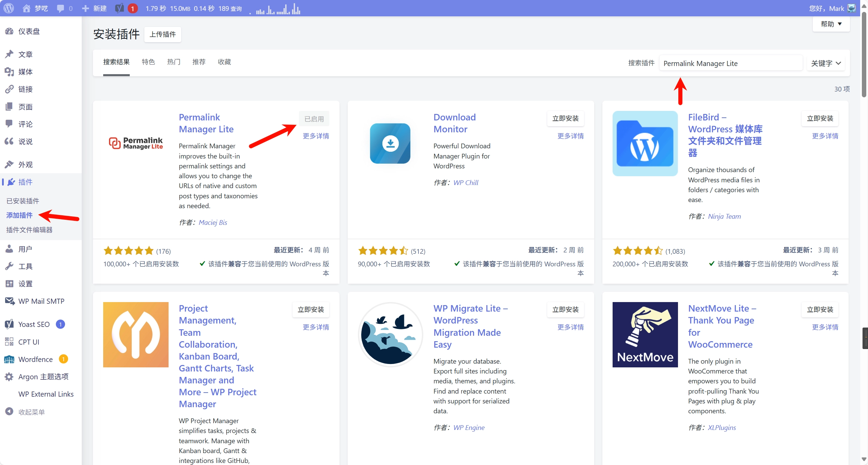This screenshot has width=868, height=465.
Task: Click the 设置 settings icon
Action: pos(9,284)
